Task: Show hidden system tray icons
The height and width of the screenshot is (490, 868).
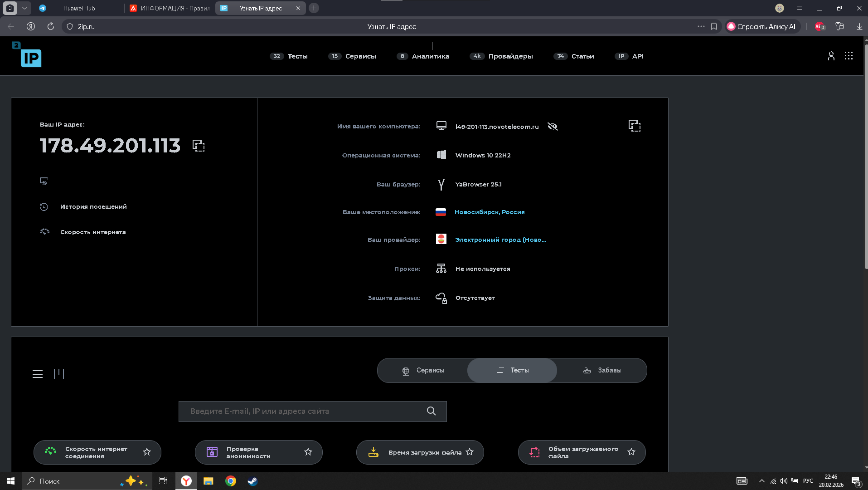Action: (761, 481)
